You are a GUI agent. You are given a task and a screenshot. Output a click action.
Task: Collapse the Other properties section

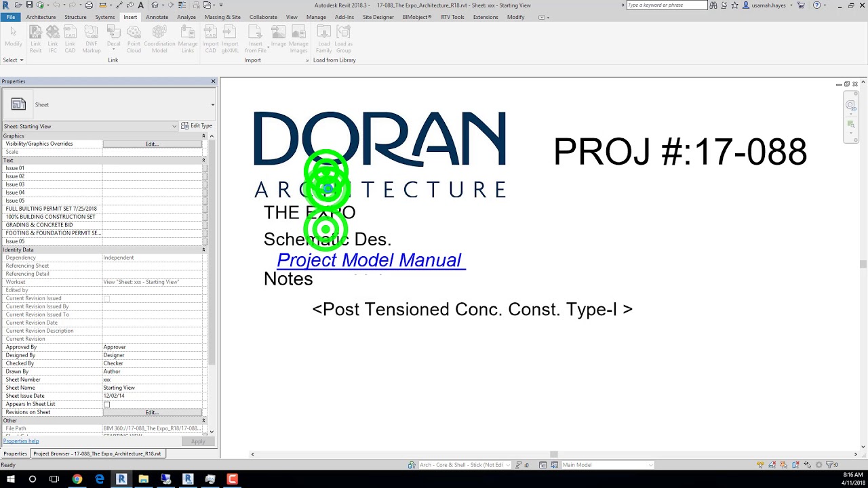click(203, 421)
